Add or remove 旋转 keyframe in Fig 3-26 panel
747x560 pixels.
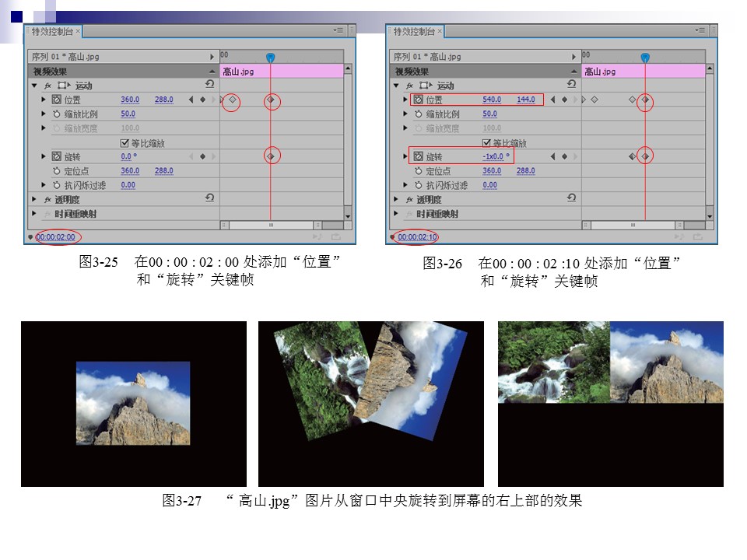(565, 156)
